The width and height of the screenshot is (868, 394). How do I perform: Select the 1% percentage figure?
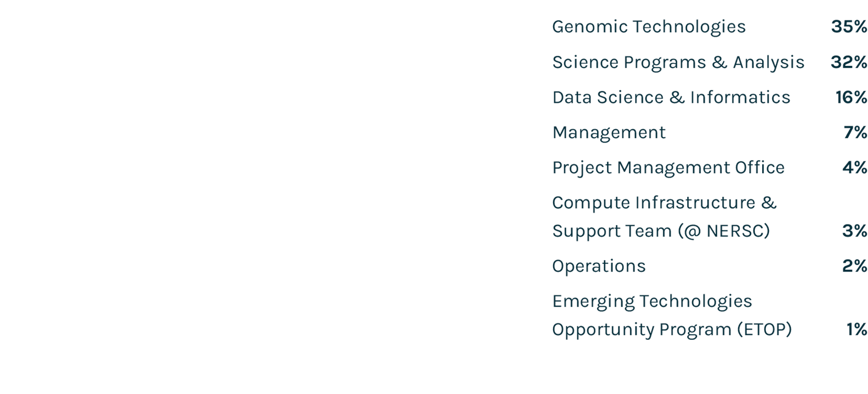click(857, 329)
